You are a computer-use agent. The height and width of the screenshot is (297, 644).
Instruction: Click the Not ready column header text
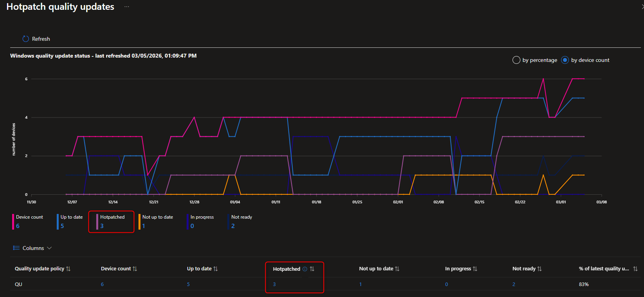(x=524, y=269)
